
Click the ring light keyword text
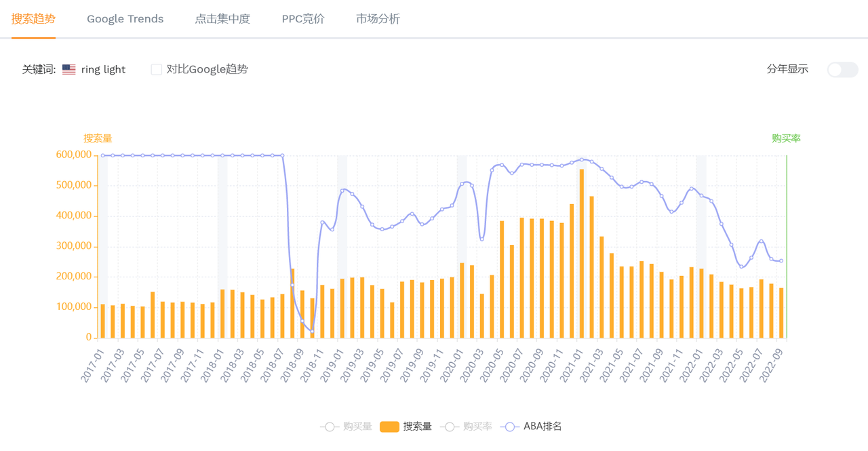click(103, 69)
